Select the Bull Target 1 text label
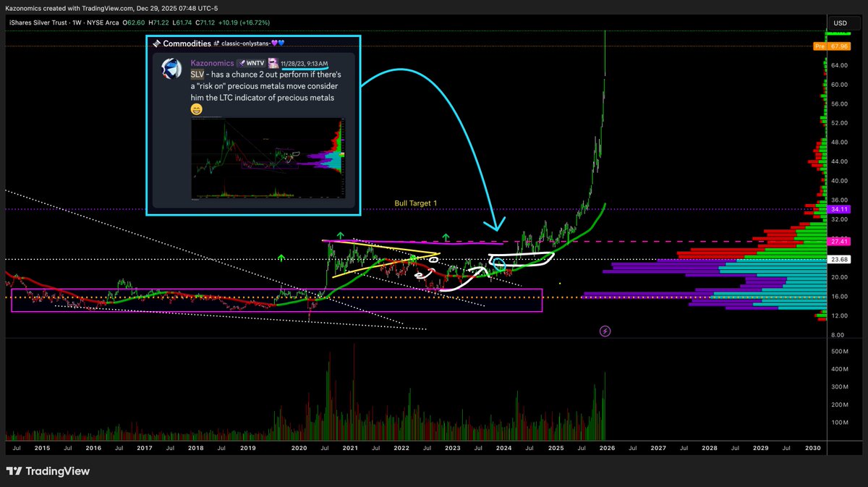The width and height of the screenshot is (868, 487). pos(416,203)
